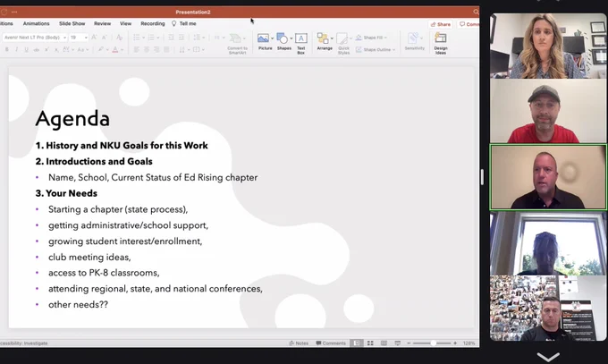Open Design Ideas pane
This screenshot has width=608, height=364.
(441, 44)
